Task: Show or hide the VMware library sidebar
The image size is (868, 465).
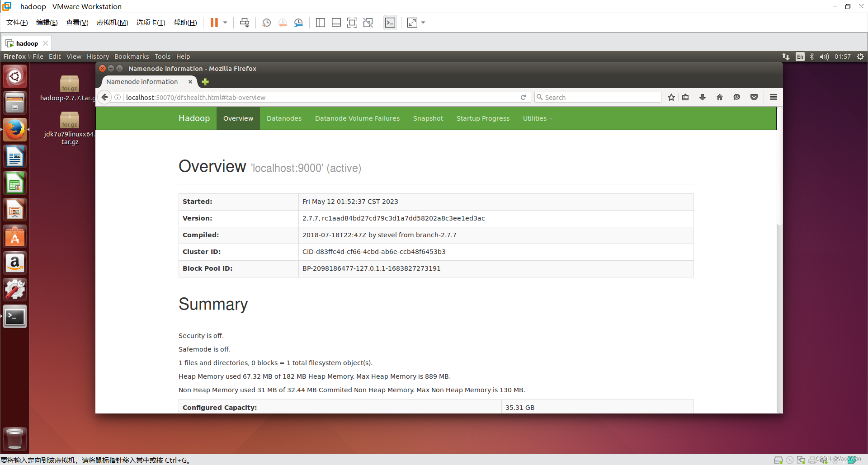Action: 321,23
